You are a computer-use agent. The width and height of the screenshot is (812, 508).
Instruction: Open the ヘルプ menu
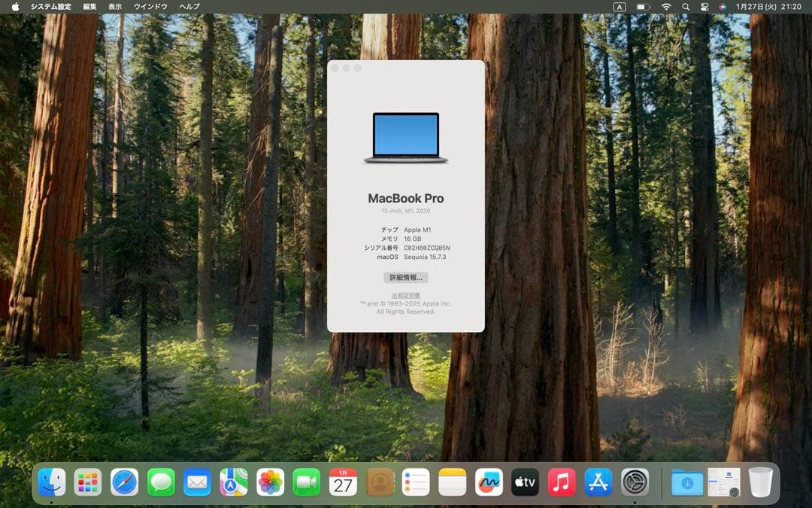188,6
